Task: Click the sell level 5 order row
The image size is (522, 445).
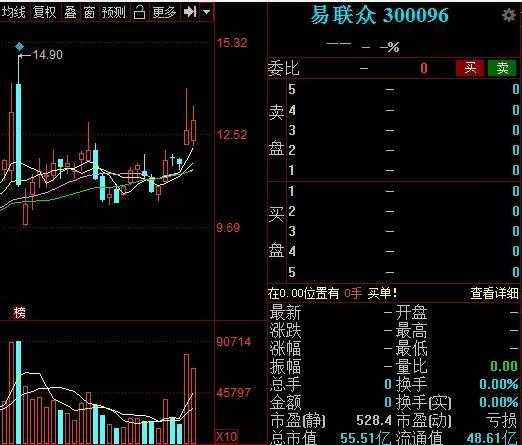Action: pos(394,89)
